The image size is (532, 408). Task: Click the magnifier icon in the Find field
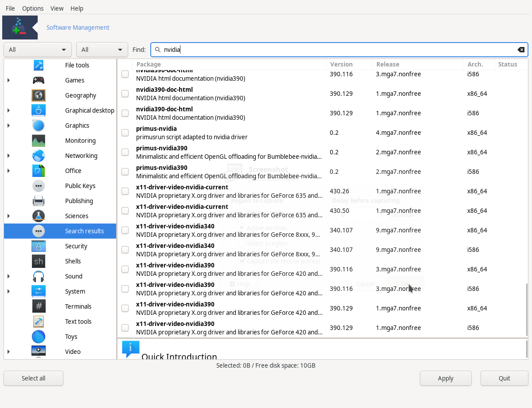coord(157,50)
